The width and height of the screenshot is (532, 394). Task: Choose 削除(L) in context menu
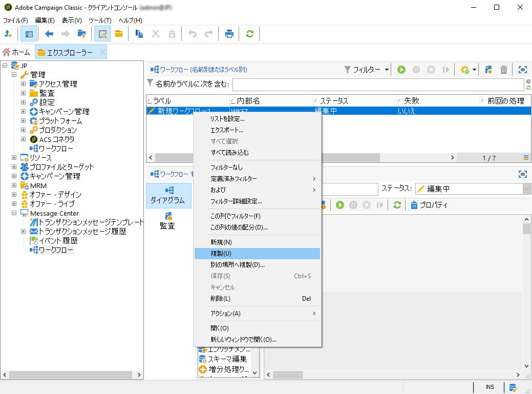pyautogui.click(x=257, y=299)
